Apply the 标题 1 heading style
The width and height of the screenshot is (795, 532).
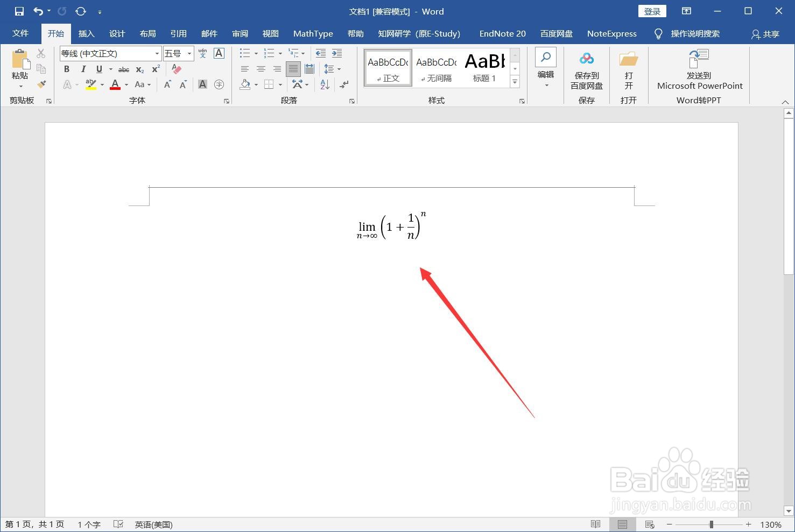(x=484, y=67)
